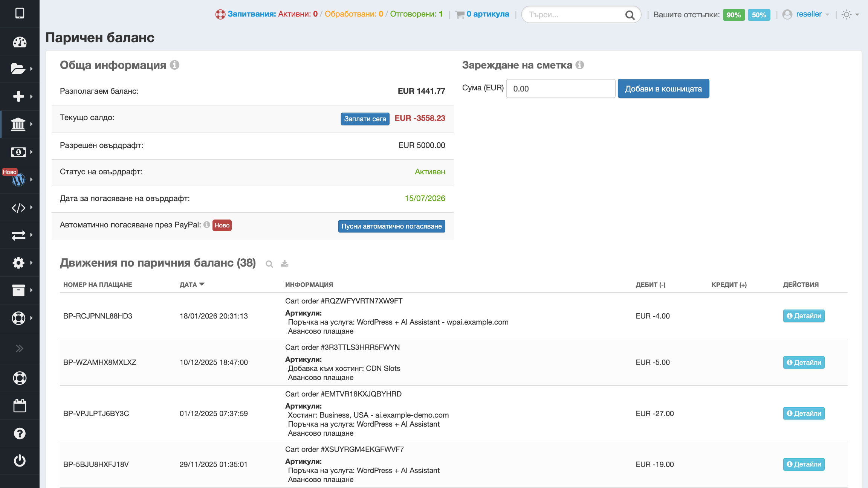Click the Сума (EUR) amount field
868x488 pixels.
tap(560, 88)
